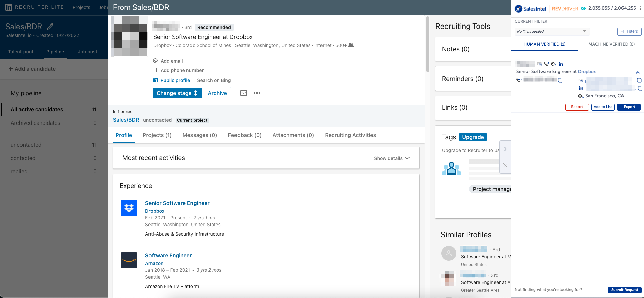Copy the LinkedIn URL in SalesIntel

pos(640,88)
